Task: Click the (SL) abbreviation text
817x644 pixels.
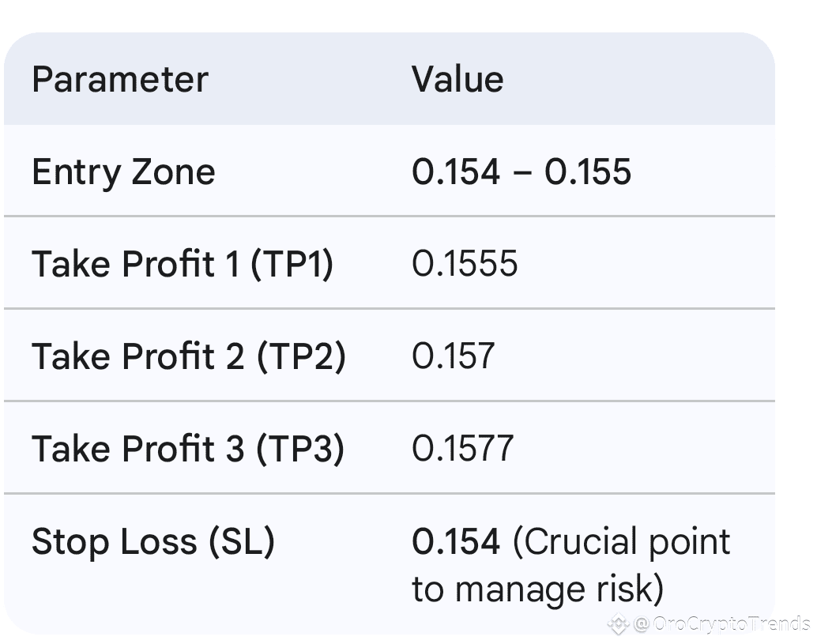Action: (241, 541)
